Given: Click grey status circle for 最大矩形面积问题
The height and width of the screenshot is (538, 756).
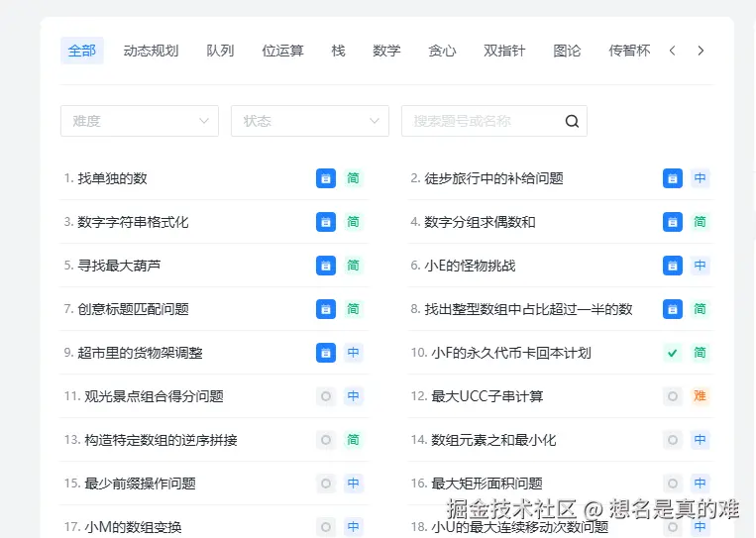Looking at the screenshot, I should 673,484.
